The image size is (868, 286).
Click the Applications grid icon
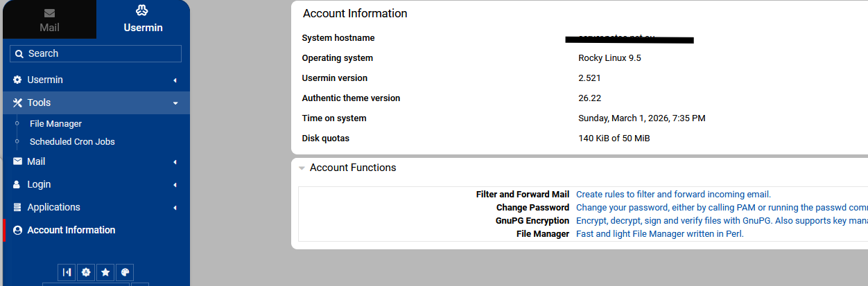point(17,208)
